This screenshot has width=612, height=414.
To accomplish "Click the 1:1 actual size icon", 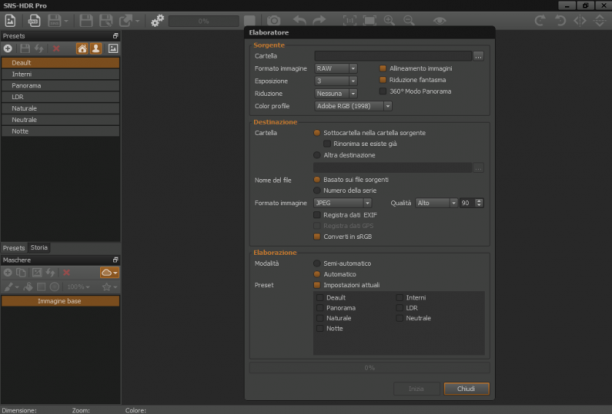I will click(349, 20).
